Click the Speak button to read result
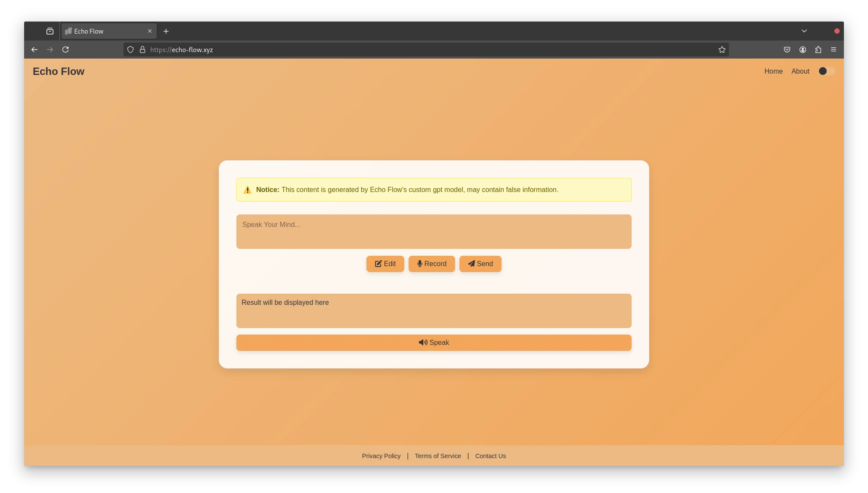 pyautogui.click(x=434, y=342)
